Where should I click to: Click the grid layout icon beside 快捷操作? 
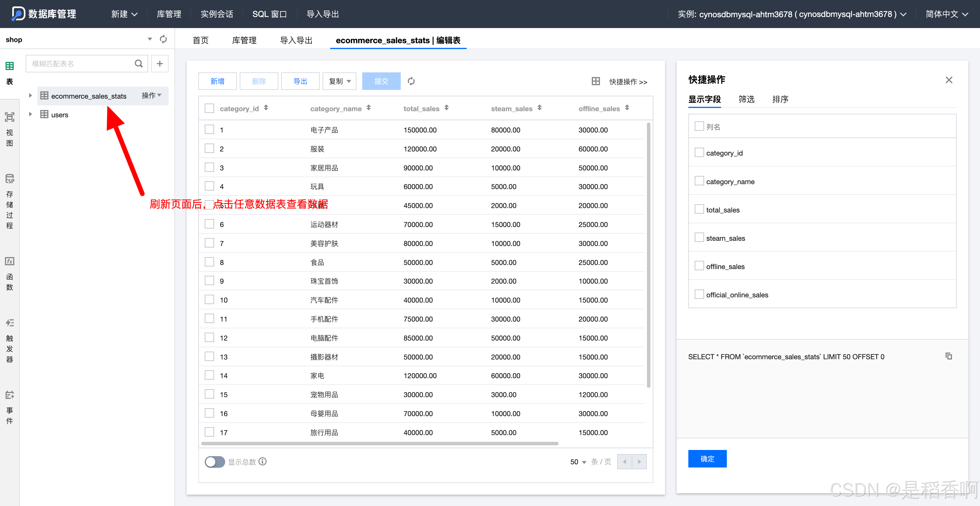pos(596,81)
